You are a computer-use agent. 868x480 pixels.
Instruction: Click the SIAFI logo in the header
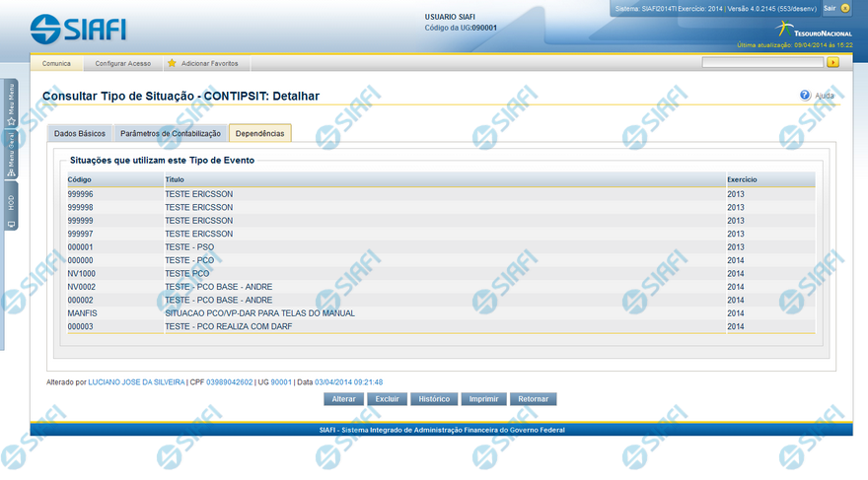[79, 28]
